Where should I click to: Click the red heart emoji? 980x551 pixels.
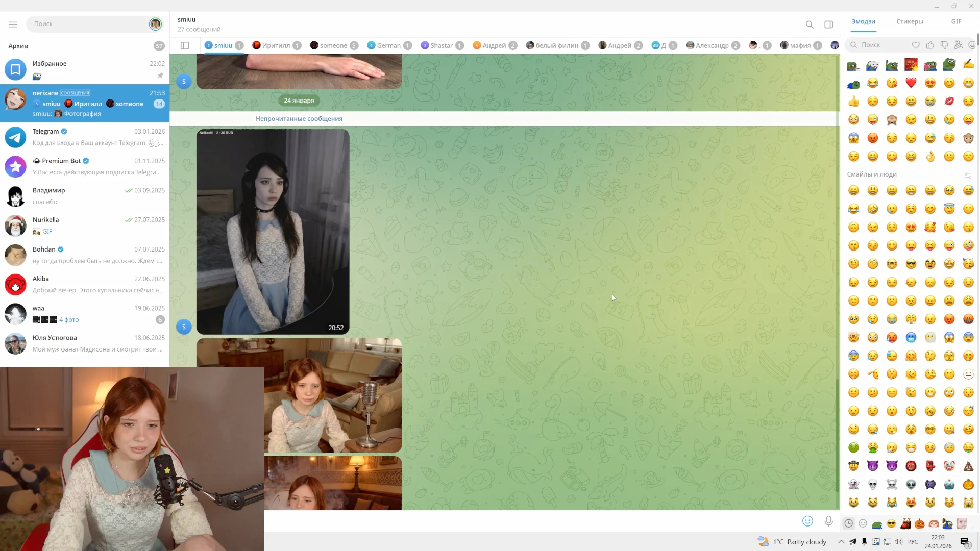(911, 83)
